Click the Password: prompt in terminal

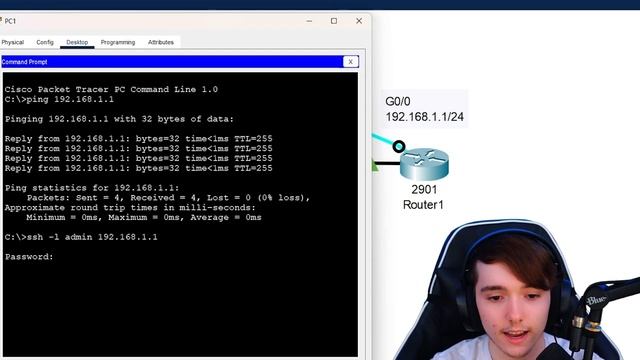click(x=29, y=257)
